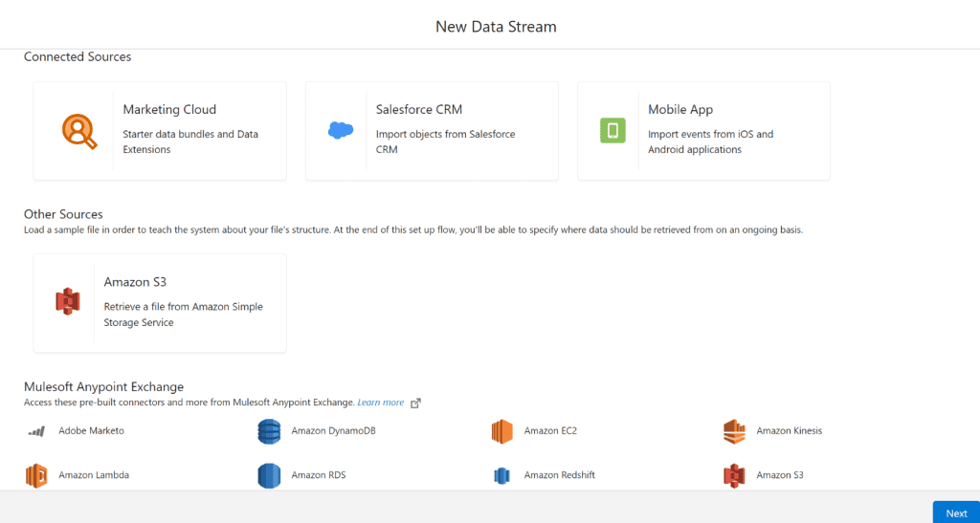Click the Amazon DynamoDB icon

pos(269,431)
